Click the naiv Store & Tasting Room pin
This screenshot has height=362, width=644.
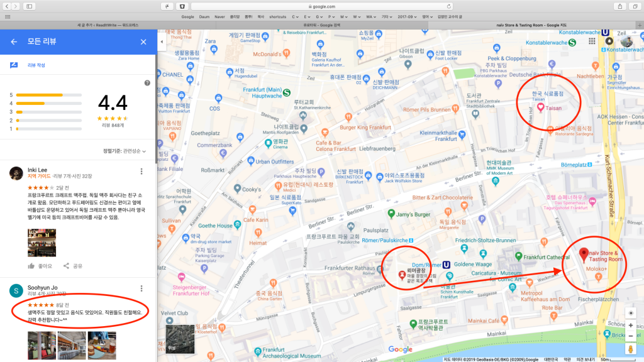click(x=583, y=255)
